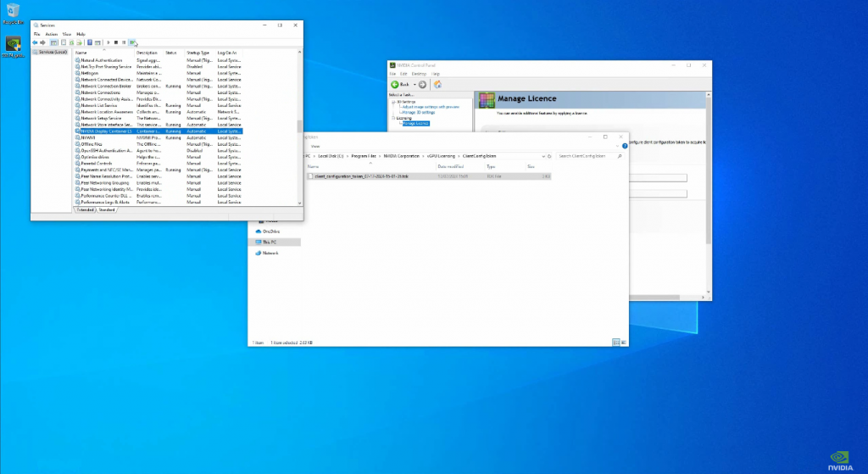
Task: Open the Action menu in Services
Action: click(x=52, y=34)
